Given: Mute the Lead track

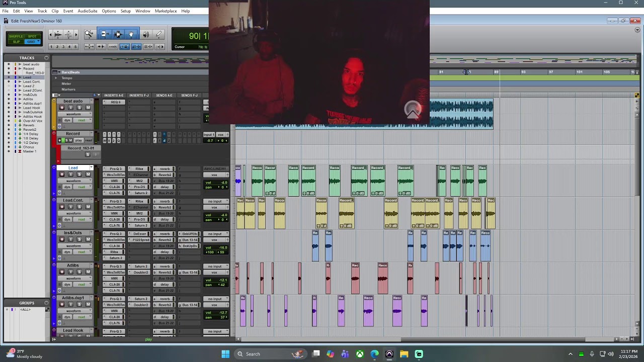Looking at the screenshot, I should click(88, 174).
